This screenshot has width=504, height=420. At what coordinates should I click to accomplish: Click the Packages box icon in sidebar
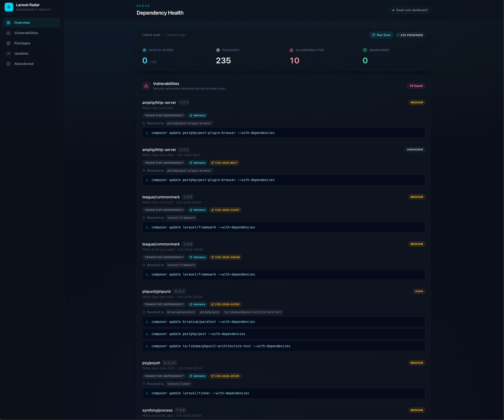pyautogui.click(x=8, y=43)
